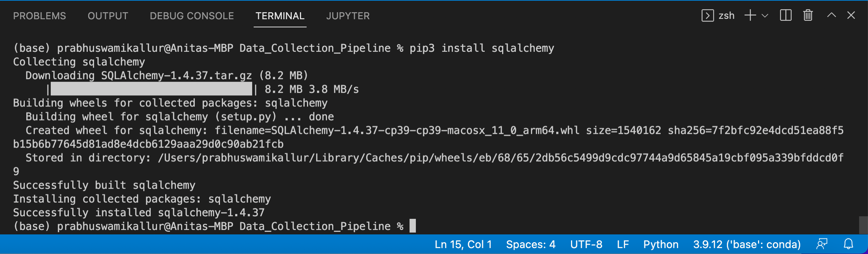Click the Spaces: 4 indentation setting
868x254 pixels.
click(531, 244)
